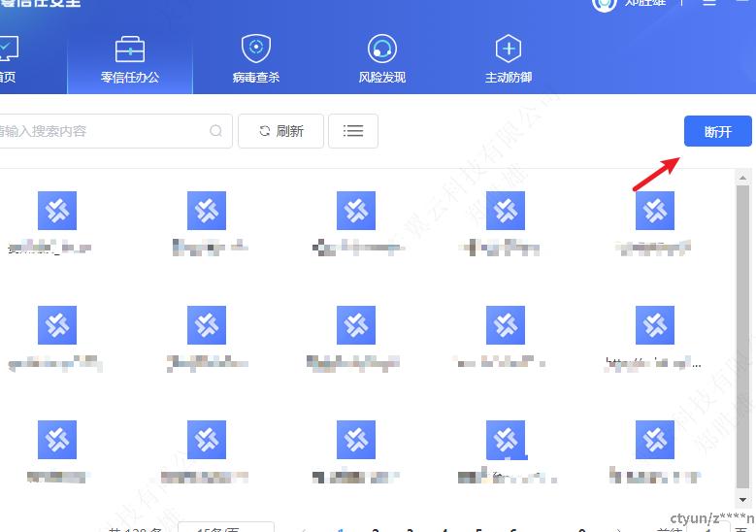Image resolution: width=756 pixels, height=532 pixels.
Task: Click the scrollbar down arrow
Action: pyautogui.click(x=742, y=500)
